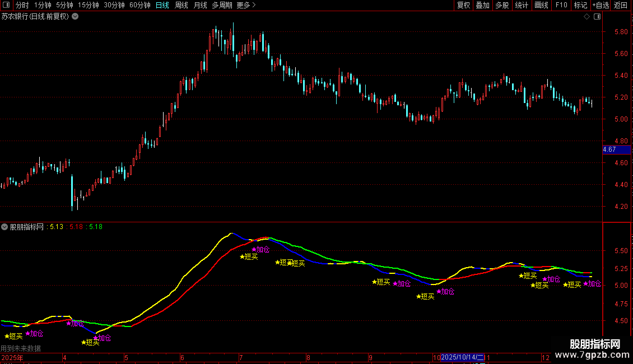Click the 返回 back button

621,5
